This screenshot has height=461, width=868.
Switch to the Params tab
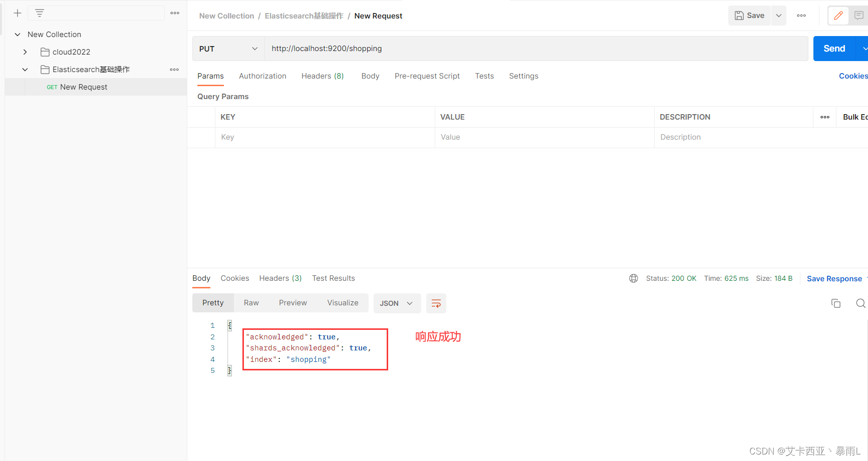click(210, 76)
